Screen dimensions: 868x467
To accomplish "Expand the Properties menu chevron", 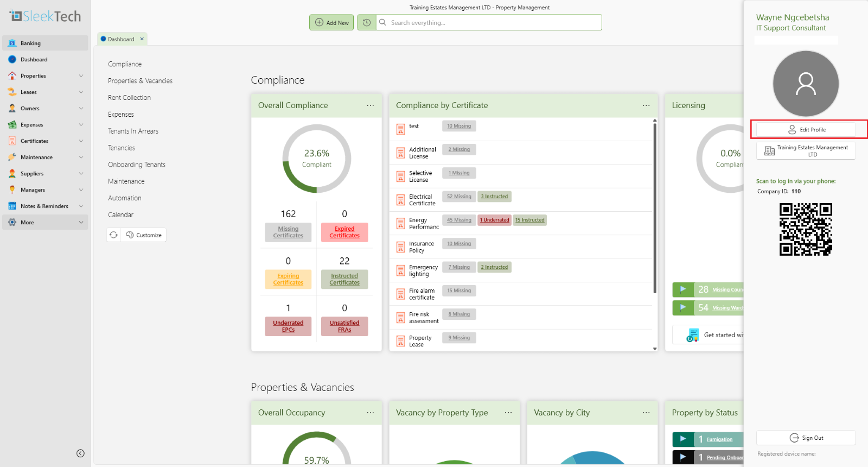I will click(x=81, y=75).
